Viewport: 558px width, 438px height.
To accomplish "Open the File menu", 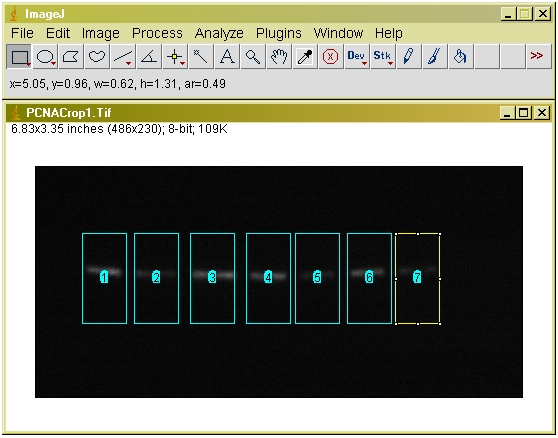I will tap(22, 33).
